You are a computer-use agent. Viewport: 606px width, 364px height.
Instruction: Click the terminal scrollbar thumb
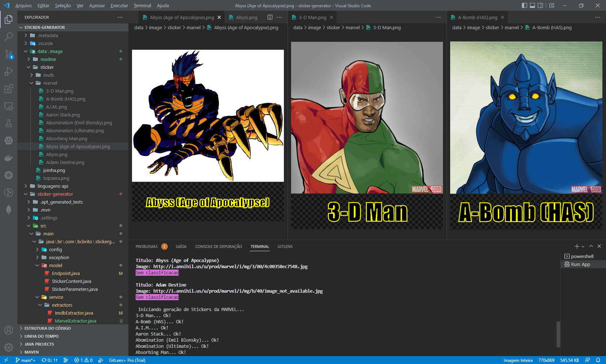point(558,334)
